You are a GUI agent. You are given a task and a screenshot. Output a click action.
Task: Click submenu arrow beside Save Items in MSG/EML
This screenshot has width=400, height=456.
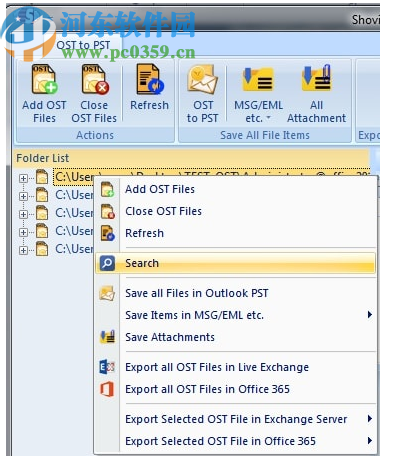click(x=369, y=315)
